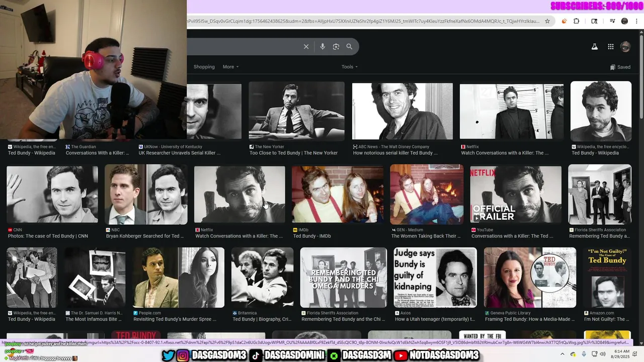The width and height of the screenshot is (644, 362).
Task: Open 'Photos: The case of Ted Bundy | CNN' link
Action: [48, 236]
